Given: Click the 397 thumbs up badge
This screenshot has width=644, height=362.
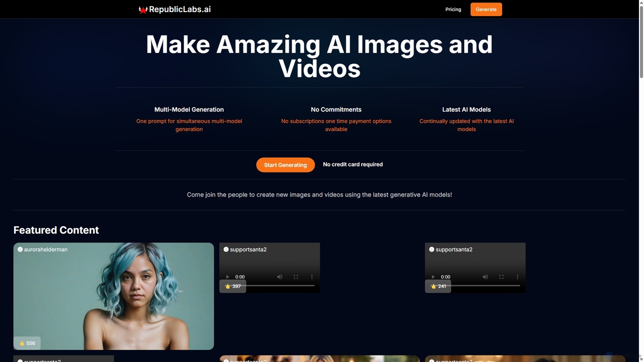Looking at the screenshot, I should coord(233,286).
